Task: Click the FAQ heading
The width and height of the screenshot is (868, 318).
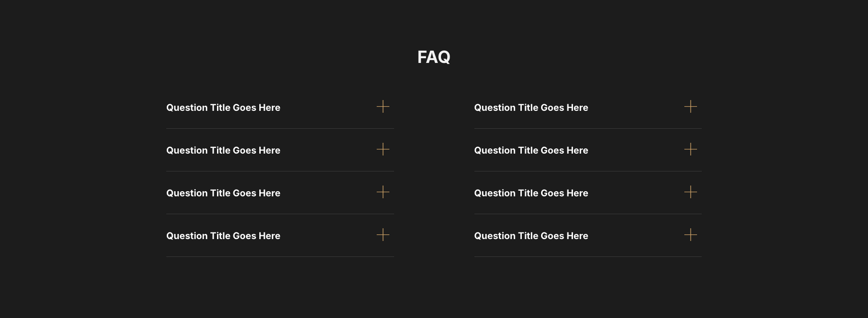Action: [434, 57]
